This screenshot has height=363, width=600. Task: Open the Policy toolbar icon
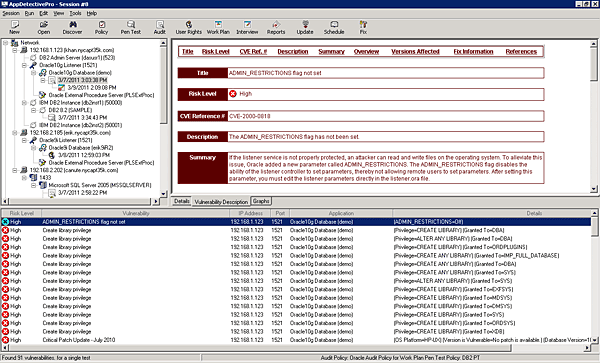point(101,24)
